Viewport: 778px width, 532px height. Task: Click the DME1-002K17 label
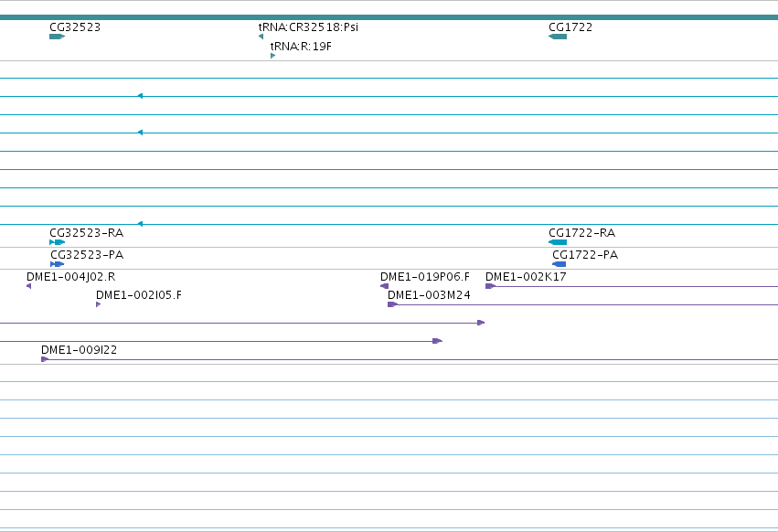526,276
